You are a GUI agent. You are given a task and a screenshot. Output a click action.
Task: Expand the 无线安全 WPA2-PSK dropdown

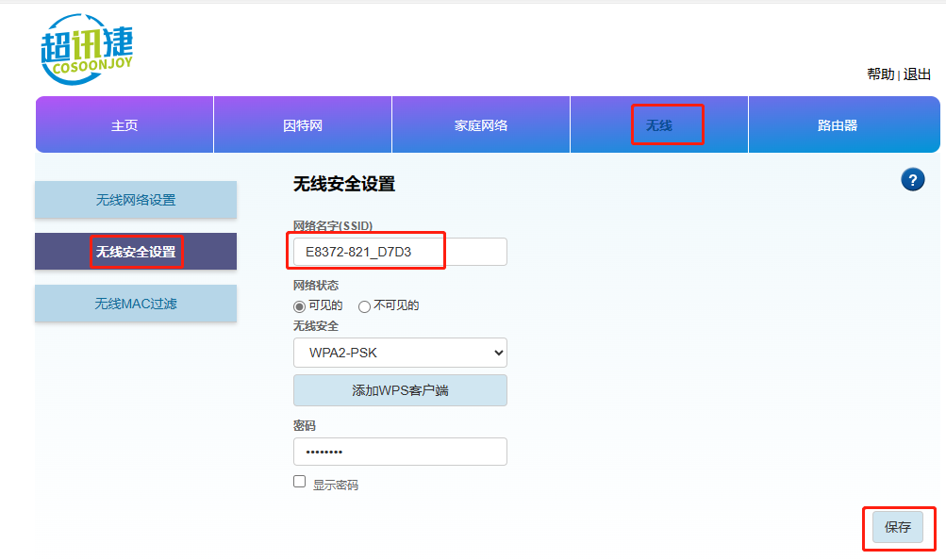pos(400,354)
